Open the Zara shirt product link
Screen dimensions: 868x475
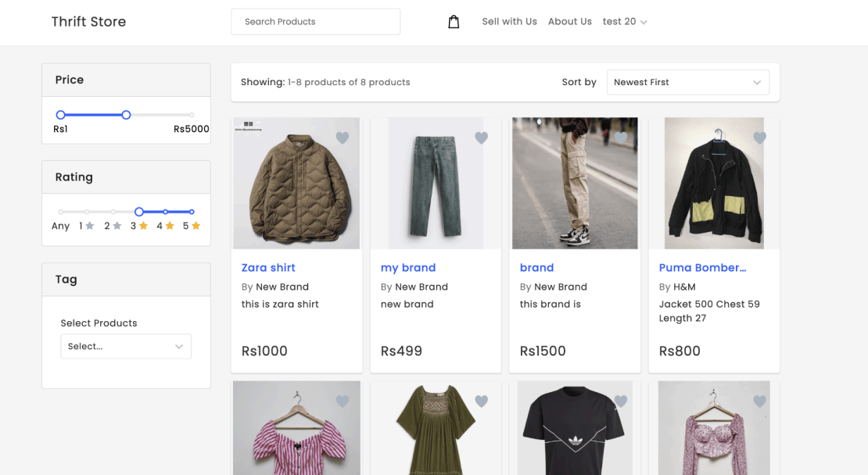(268, 267)
